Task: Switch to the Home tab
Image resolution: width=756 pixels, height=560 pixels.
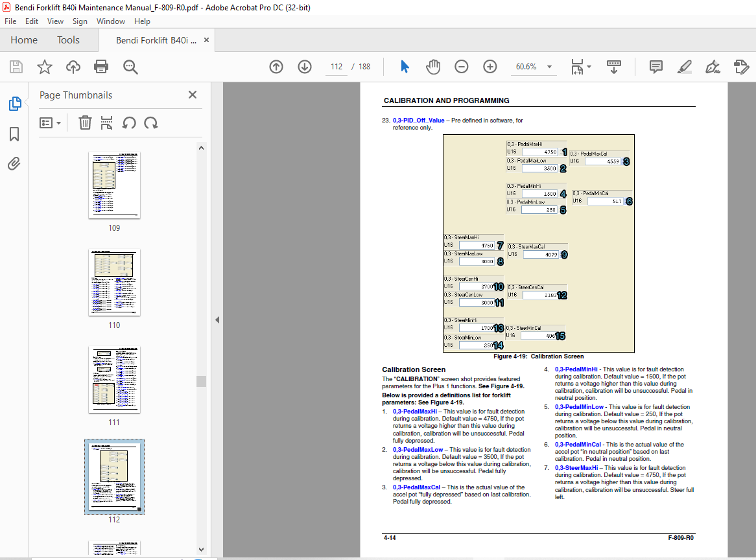Action: point(24,40)
